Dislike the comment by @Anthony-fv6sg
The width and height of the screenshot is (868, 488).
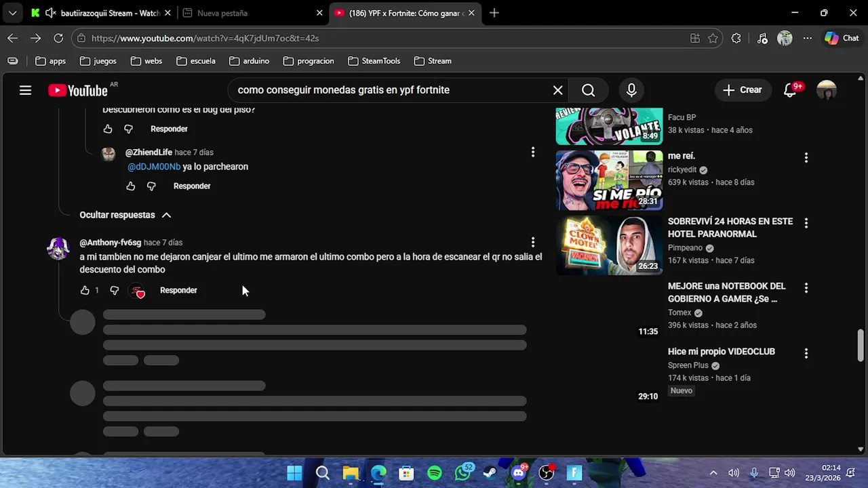point(114,290)
